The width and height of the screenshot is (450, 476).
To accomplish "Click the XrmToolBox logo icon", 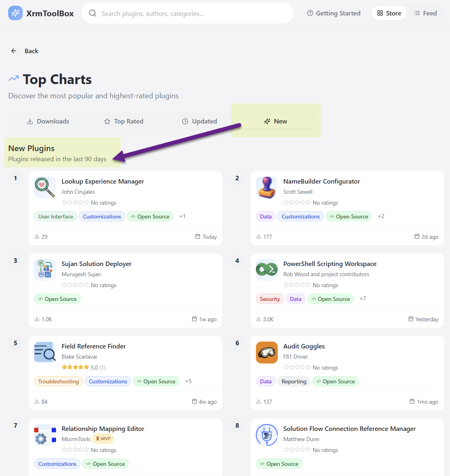I will coord(15,13).
